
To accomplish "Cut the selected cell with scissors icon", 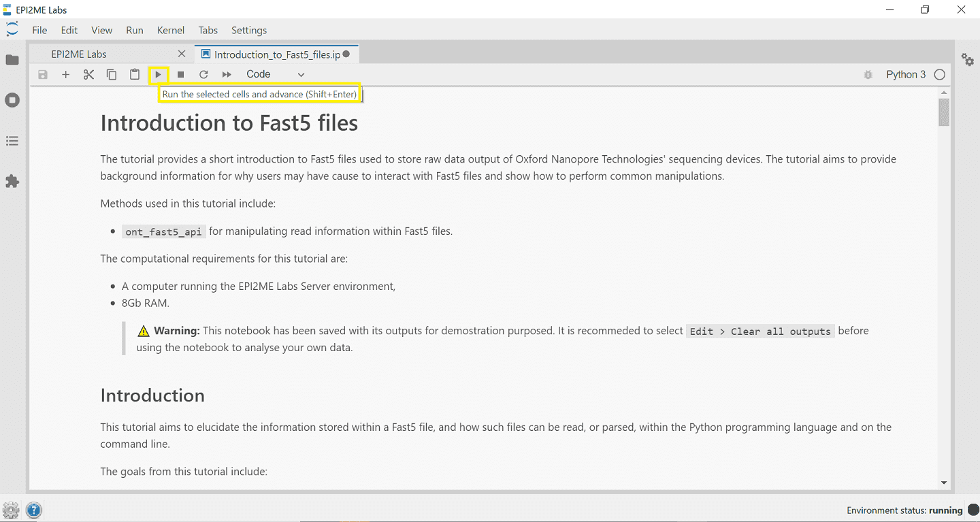I will pyautogui.click(x=88, y=74).
